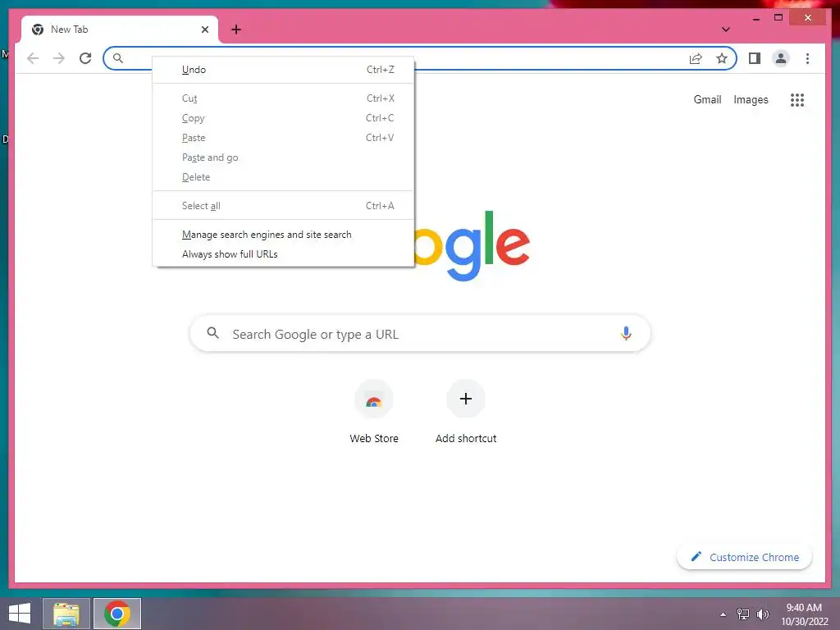Choose Select all from the context menu
The image size is (840, 630).
[283, 206]
